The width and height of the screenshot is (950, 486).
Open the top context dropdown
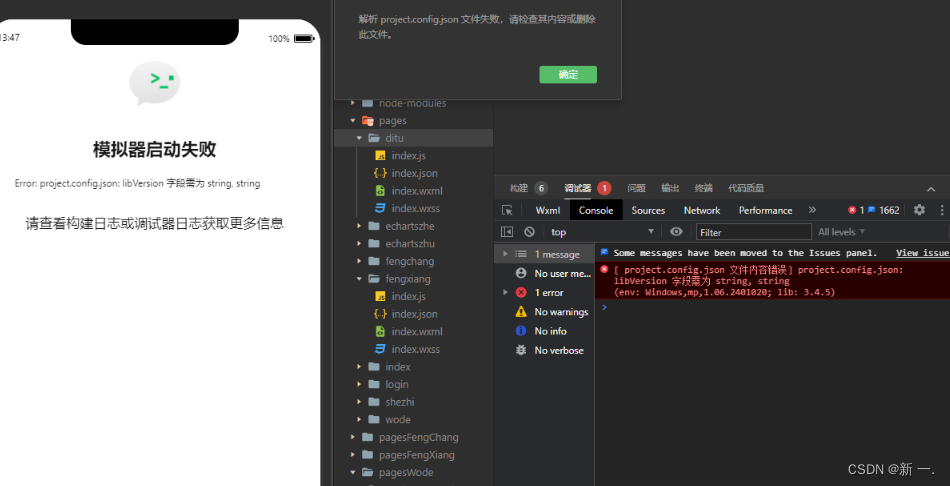coord(603,232)
